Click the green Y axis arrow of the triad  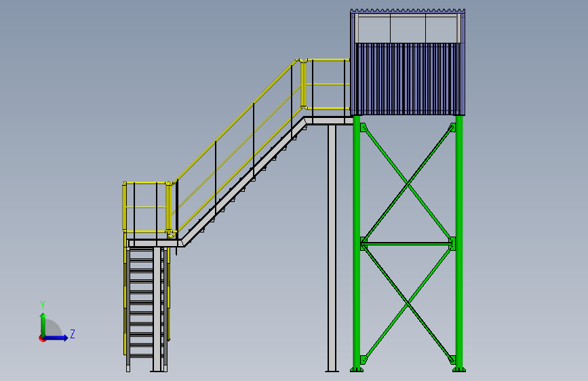[x=43, y=324]
